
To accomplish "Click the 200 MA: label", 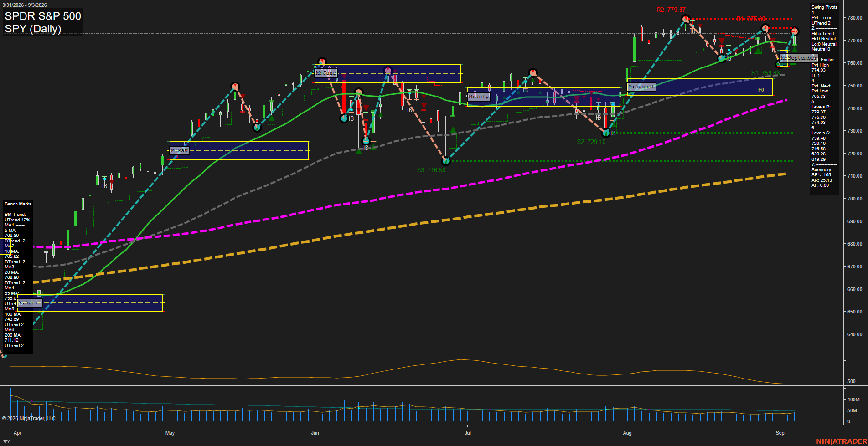I will pos(13,335).
